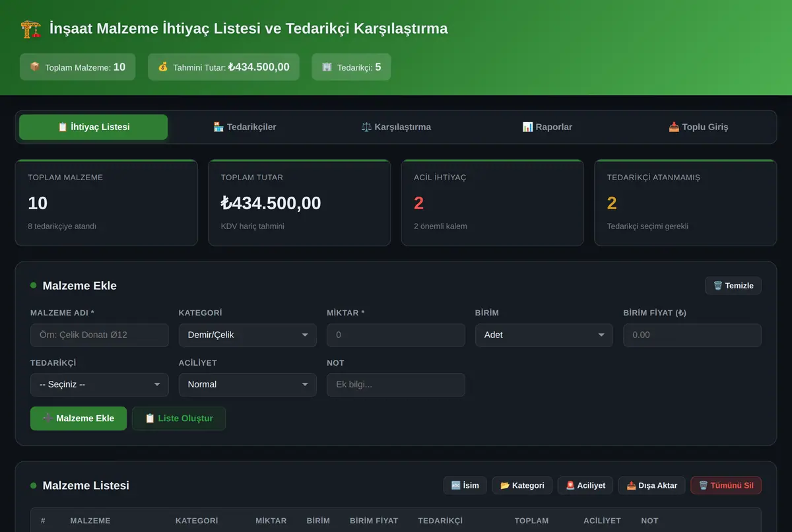Viewport: 792px width, 532px height.
Task: Click the Temizle button
Action: click(x=733, y=286)
